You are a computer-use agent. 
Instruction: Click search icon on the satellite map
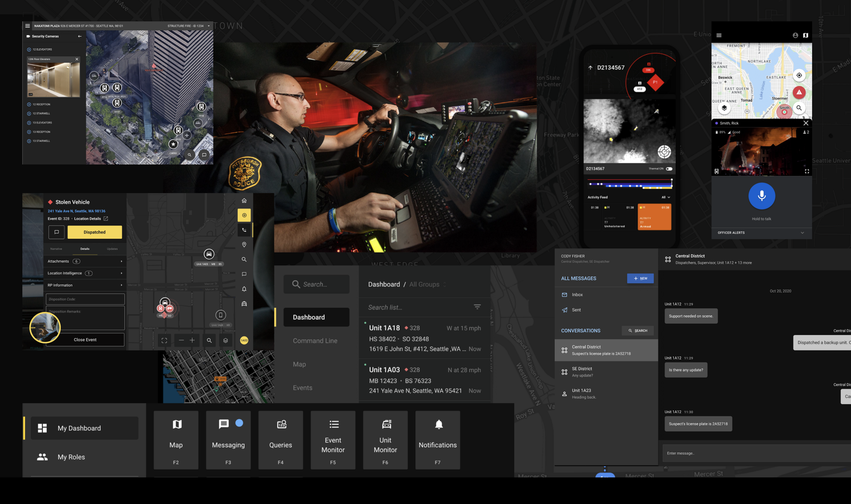tap(189, 155)
